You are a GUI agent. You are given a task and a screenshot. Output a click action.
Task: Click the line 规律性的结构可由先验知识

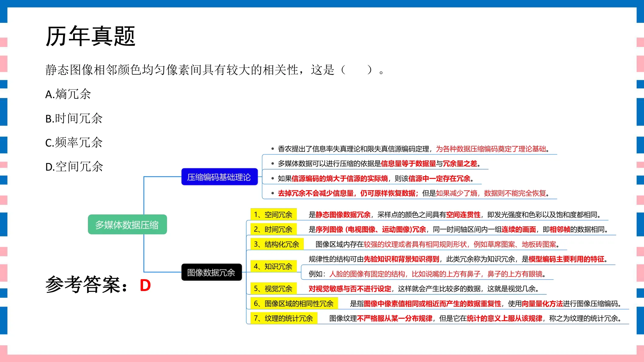click(x=458, y=259)
